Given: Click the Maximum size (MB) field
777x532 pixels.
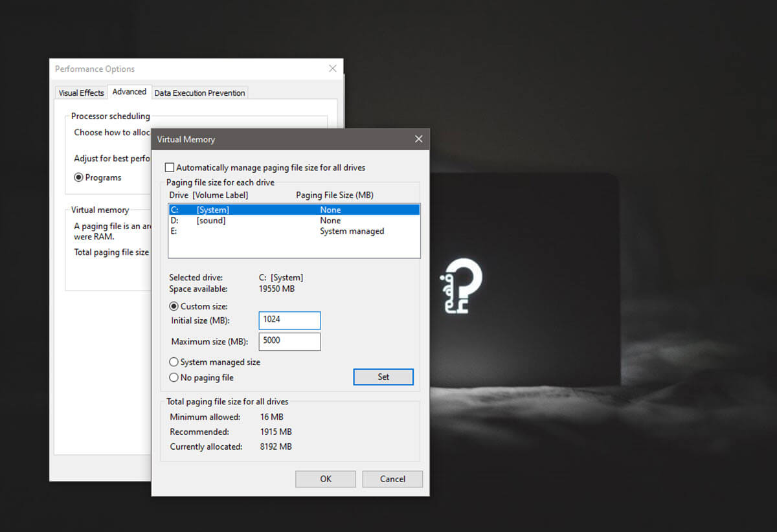Looking at the screenshot, I should pos(289,341).
